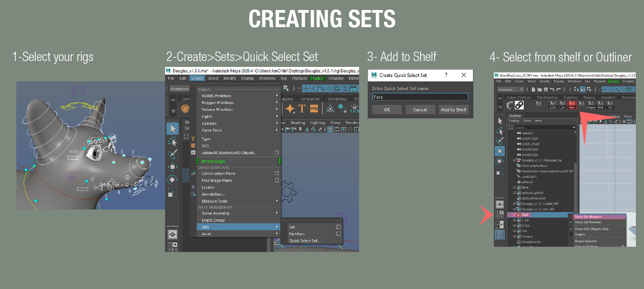Choose Bifrost Graph in Create menu
Viewport: 644px width, 289px height.
click(238, 161)
